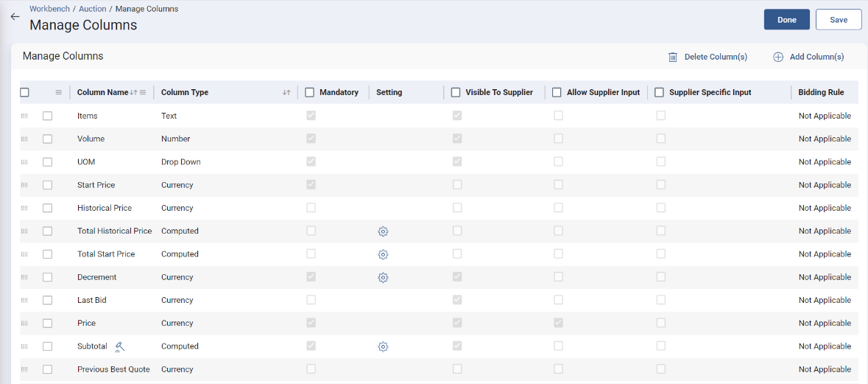The image size is (868, 384).
Task: Go to Workbench in the breadcrumb
Action: 49,9
